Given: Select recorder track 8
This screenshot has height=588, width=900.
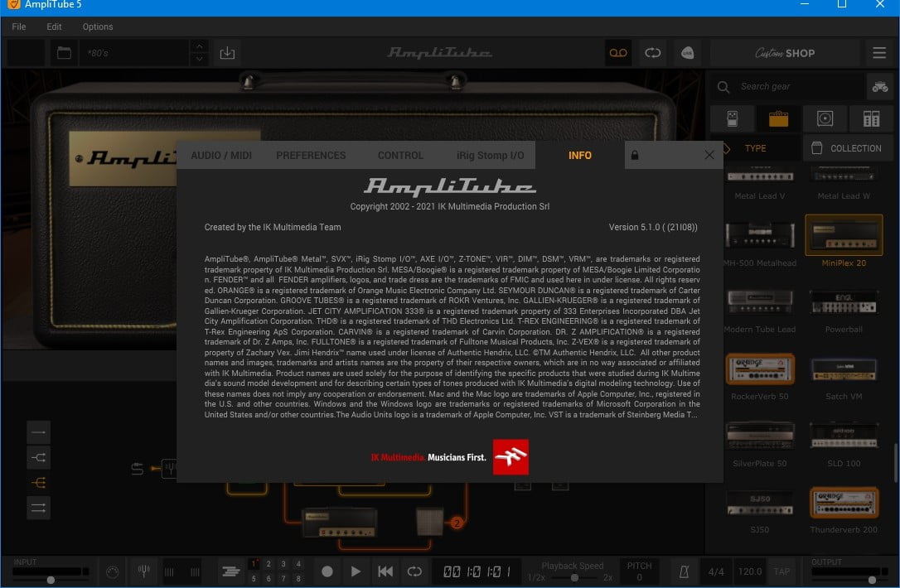Looking at the screenshot, I should pos(298,578).
